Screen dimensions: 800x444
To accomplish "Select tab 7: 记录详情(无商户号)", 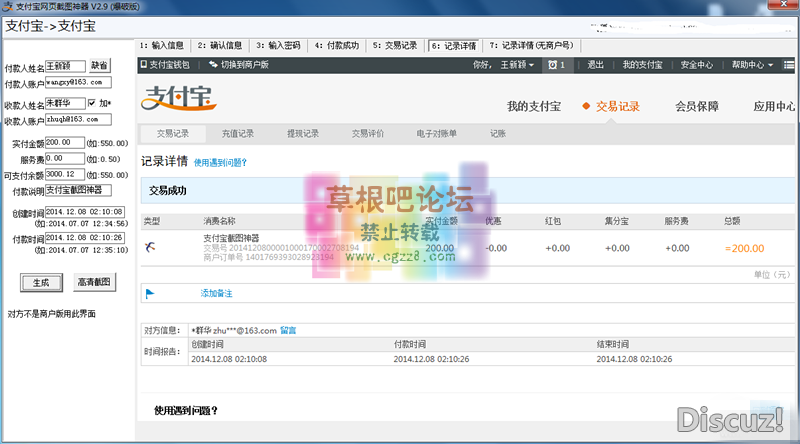I will pos(532,45).
